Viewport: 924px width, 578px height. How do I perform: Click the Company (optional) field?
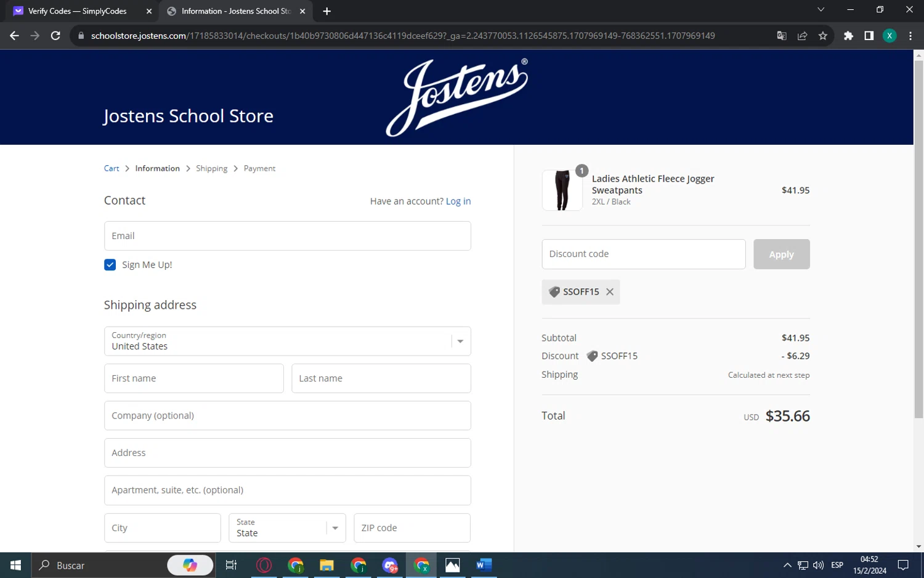288,415
